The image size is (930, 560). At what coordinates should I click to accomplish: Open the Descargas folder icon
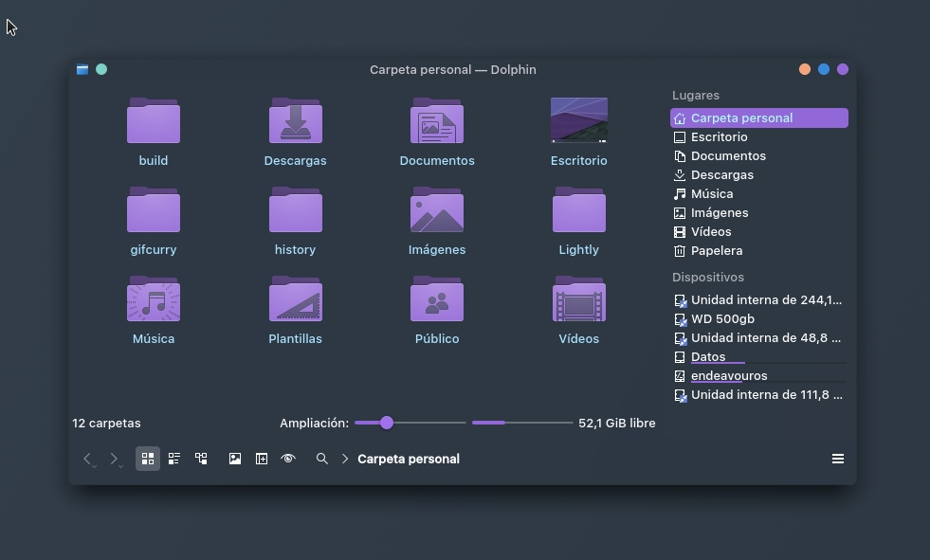296,121
